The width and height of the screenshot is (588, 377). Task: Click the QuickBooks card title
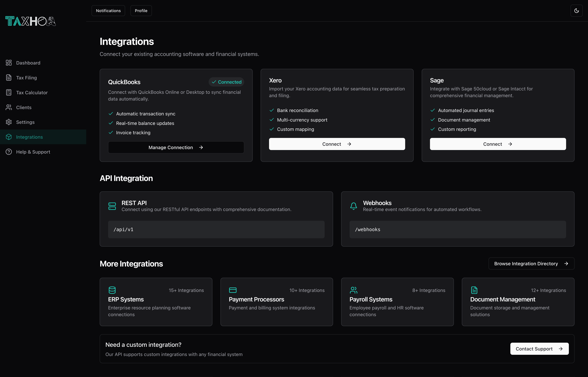124,82
